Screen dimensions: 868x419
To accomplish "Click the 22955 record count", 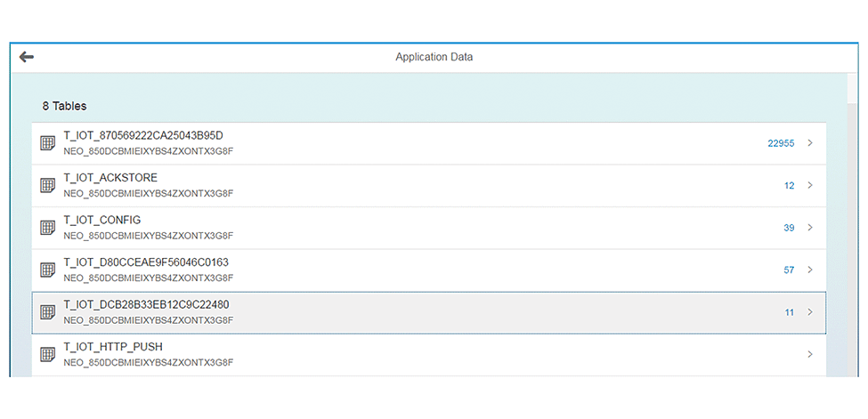I will 780,143.
